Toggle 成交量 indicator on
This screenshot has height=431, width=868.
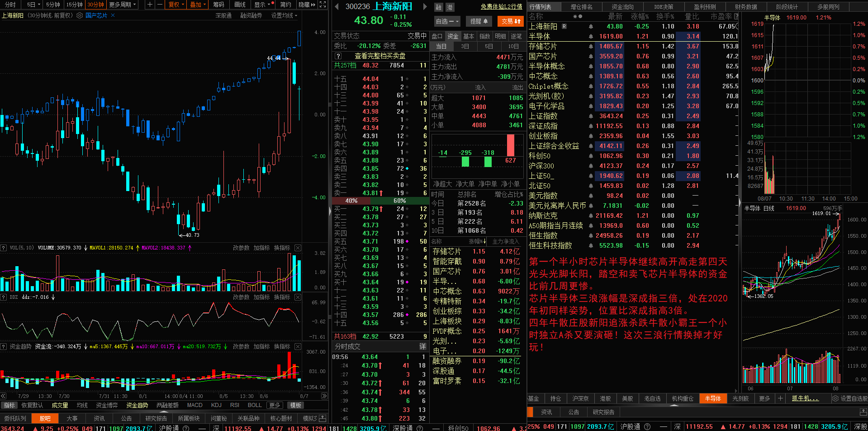coord(60,405)
